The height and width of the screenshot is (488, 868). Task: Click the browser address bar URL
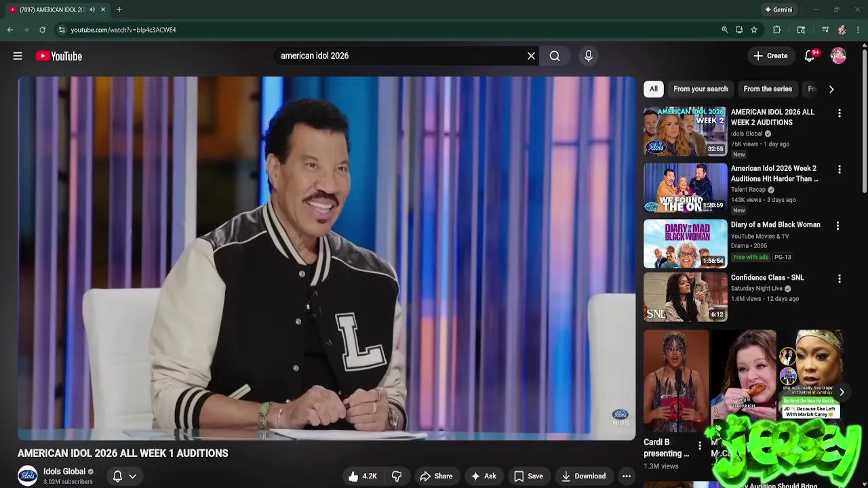coord(123,30)
